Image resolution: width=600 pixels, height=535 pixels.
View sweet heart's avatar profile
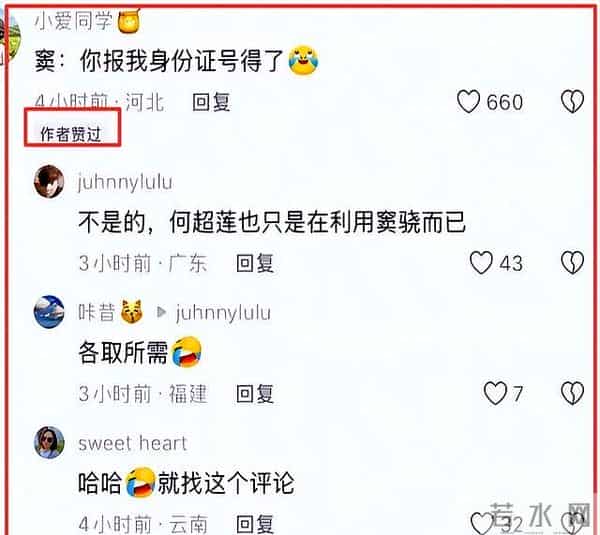coord(49,442)
